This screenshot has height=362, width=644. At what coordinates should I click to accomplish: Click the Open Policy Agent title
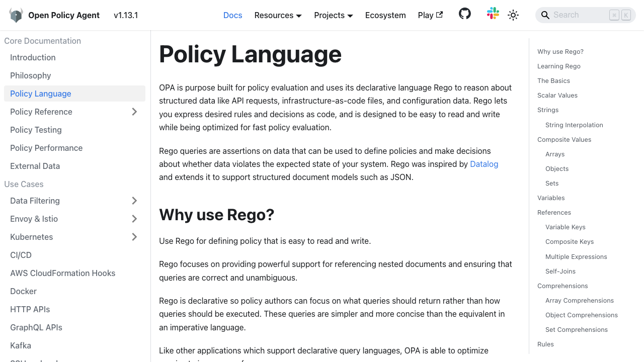click(64, 15)
